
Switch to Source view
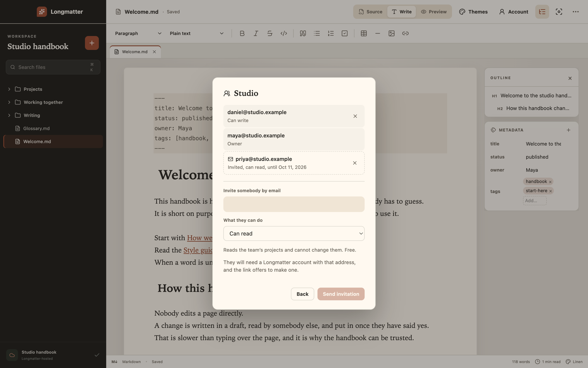pyautogui.click(x=370, y=12)
